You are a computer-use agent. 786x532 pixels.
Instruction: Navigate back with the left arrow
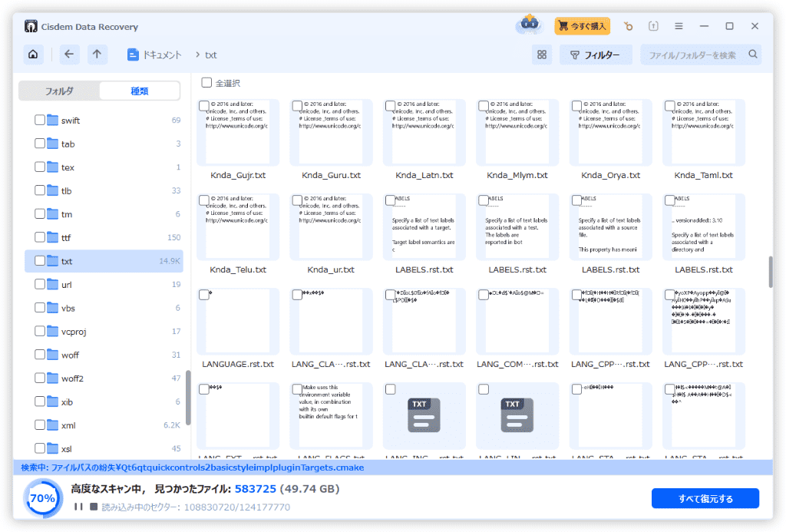[69, 55]
